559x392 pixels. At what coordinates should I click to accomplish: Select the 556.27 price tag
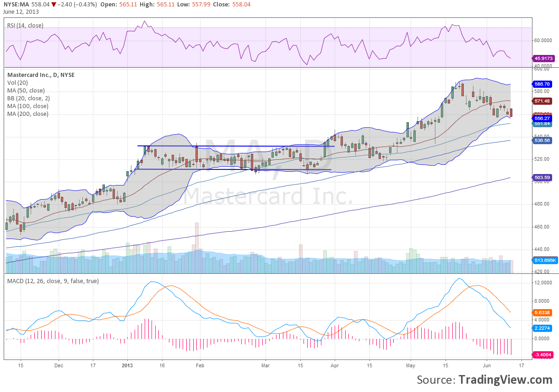[543, 118]
